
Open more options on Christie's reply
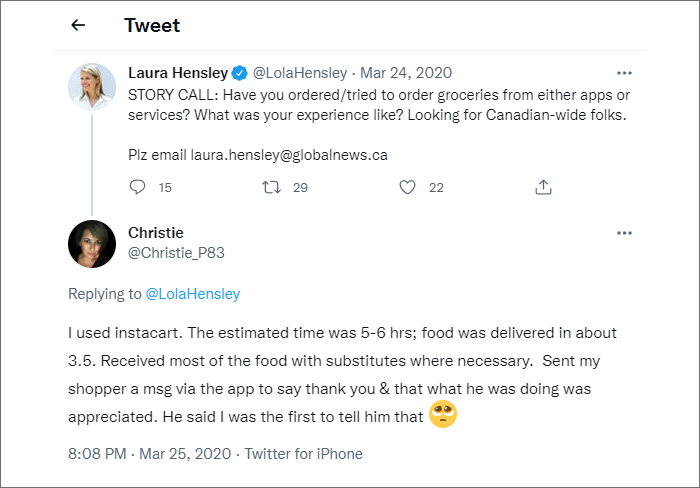tap(624, 233)
